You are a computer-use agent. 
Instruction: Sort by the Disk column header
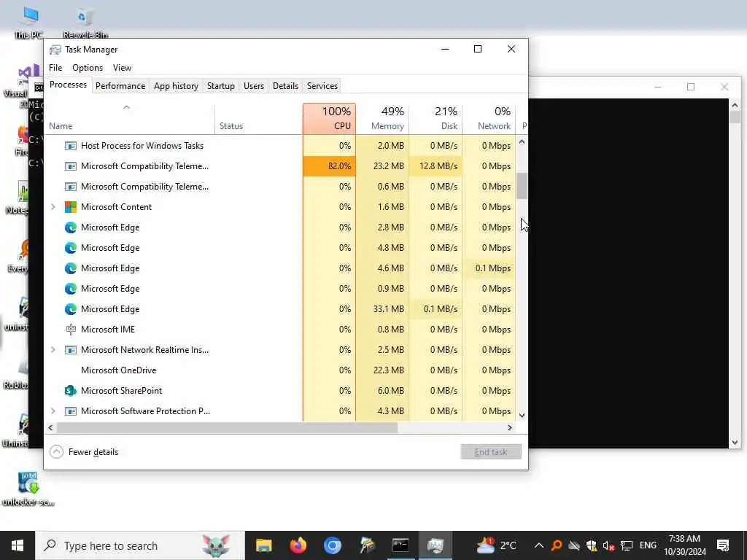[436, 119]
